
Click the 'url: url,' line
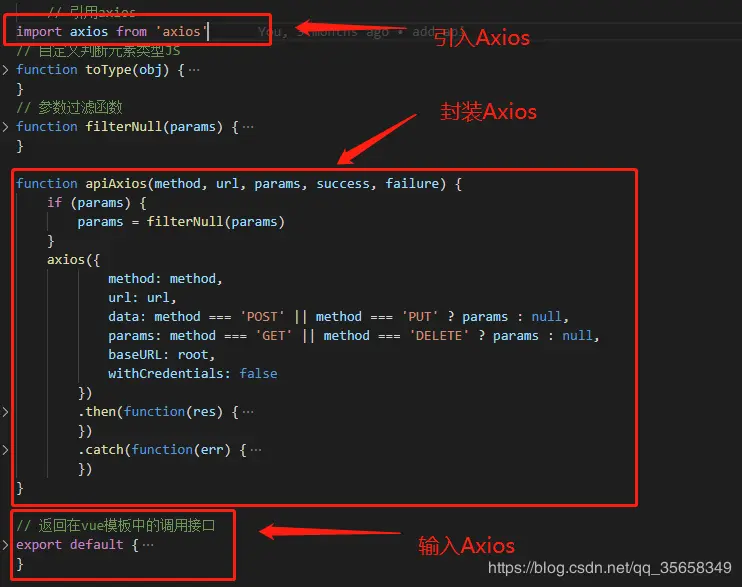tap(142, 298)
